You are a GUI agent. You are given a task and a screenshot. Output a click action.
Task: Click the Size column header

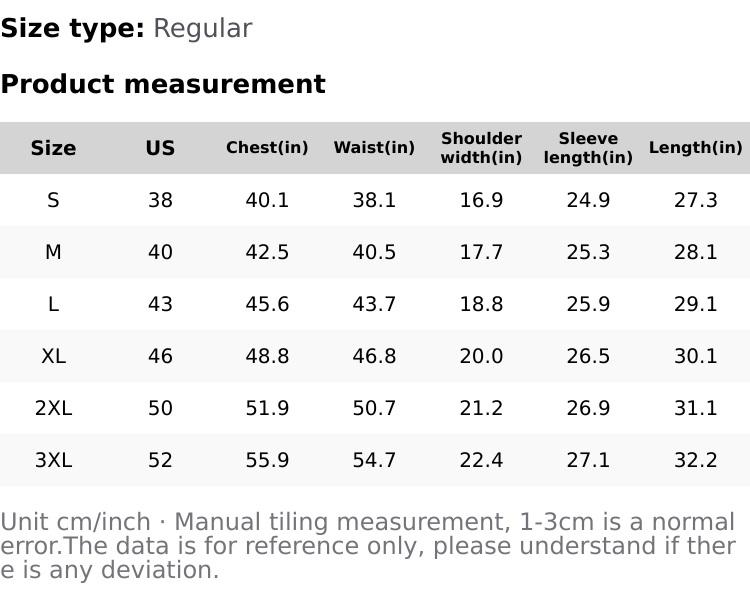(53, 148)
